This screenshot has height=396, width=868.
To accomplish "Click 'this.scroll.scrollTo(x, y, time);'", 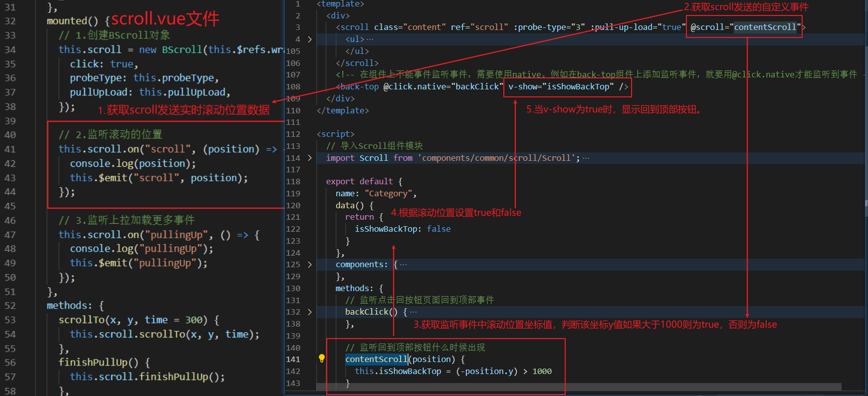I will pos(165,335).
